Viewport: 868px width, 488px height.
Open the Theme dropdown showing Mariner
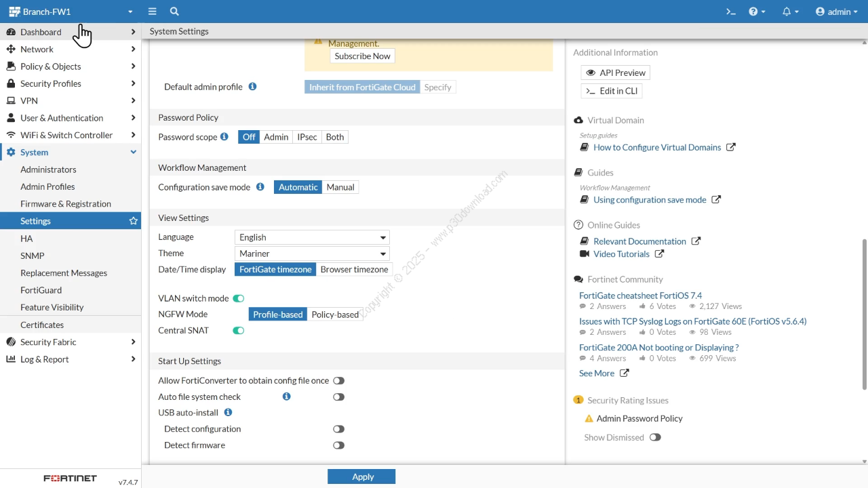coord(312,253)
